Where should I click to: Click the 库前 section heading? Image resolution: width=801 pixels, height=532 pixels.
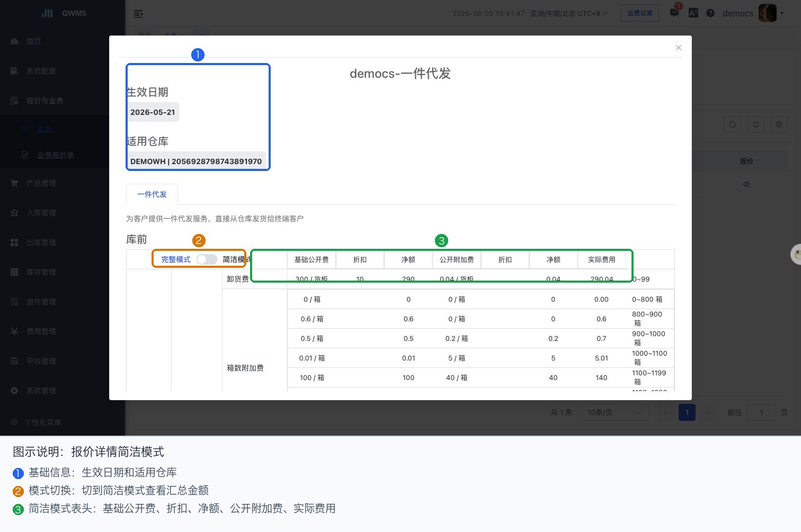tap(137, 239)
